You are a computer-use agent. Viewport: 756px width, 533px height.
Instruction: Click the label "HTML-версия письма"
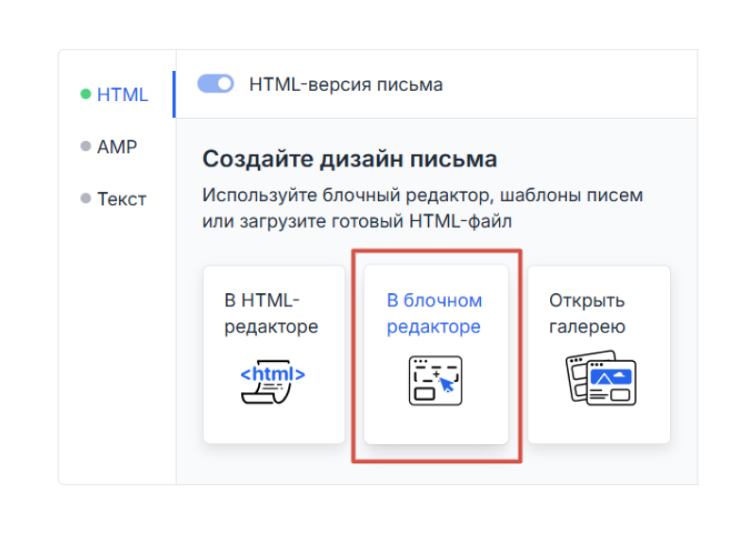(346, 84)
